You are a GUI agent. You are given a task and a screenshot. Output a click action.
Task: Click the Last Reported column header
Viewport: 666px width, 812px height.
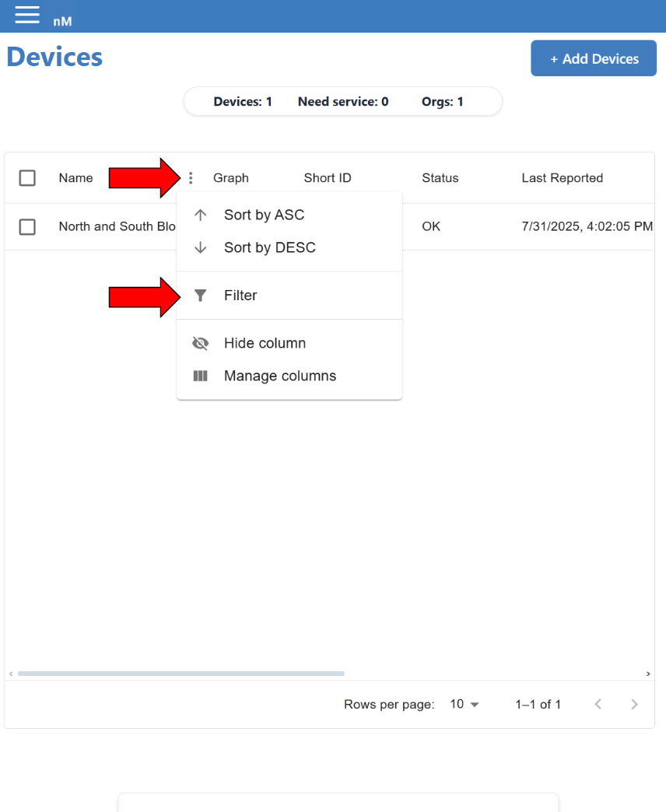coord(563,178)
